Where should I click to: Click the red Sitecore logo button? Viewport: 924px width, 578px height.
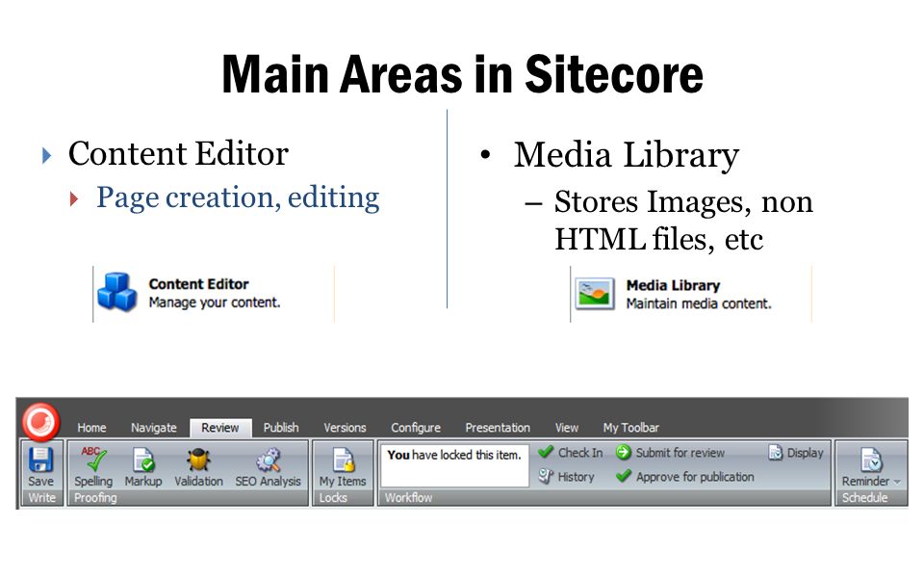(x=40, y=422)
